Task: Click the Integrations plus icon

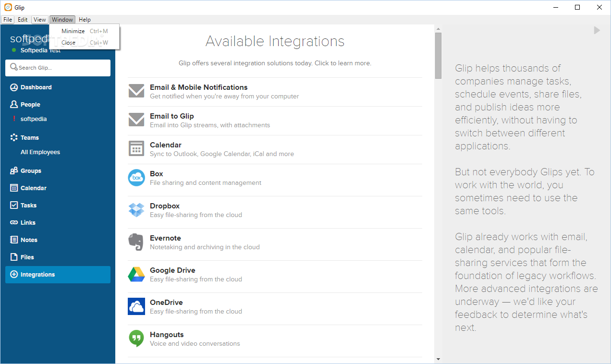Action: (x=14, y=274)
